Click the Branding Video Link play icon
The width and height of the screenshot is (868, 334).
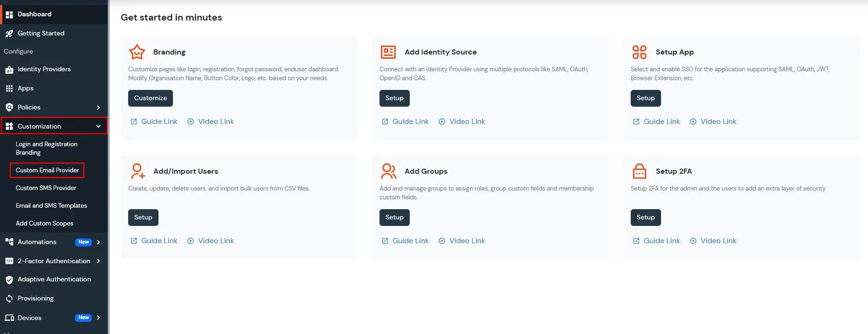tap(191, 122)
